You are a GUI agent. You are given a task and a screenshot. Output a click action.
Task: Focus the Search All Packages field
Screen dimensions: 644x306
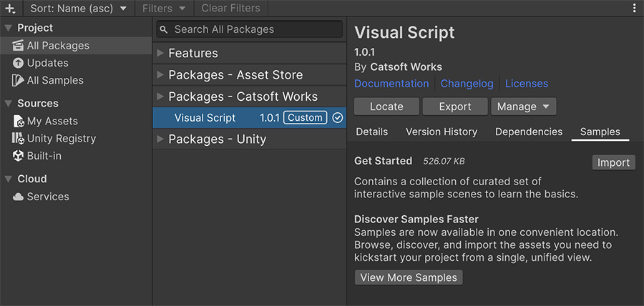click(x=249, y=29)
